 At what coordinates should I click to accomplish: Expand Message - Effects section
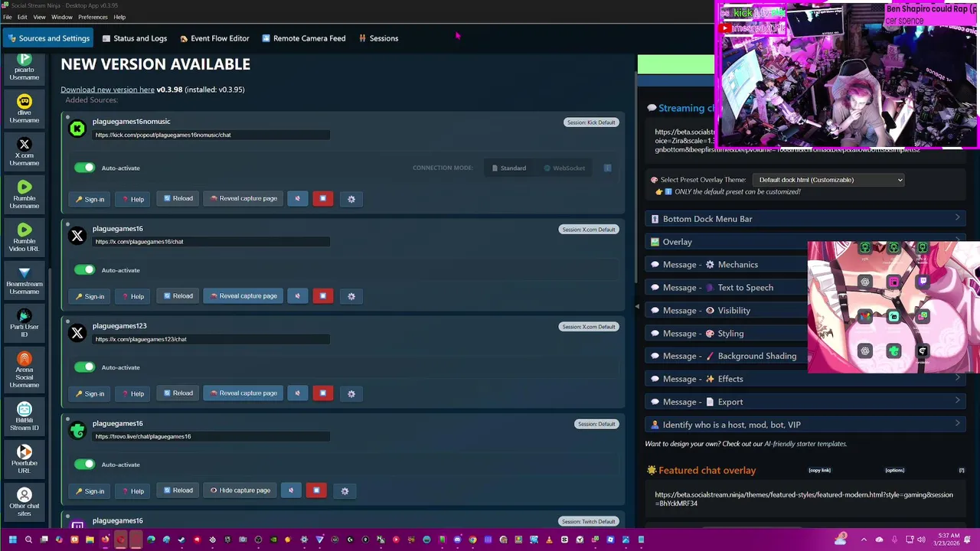point(805,379)
